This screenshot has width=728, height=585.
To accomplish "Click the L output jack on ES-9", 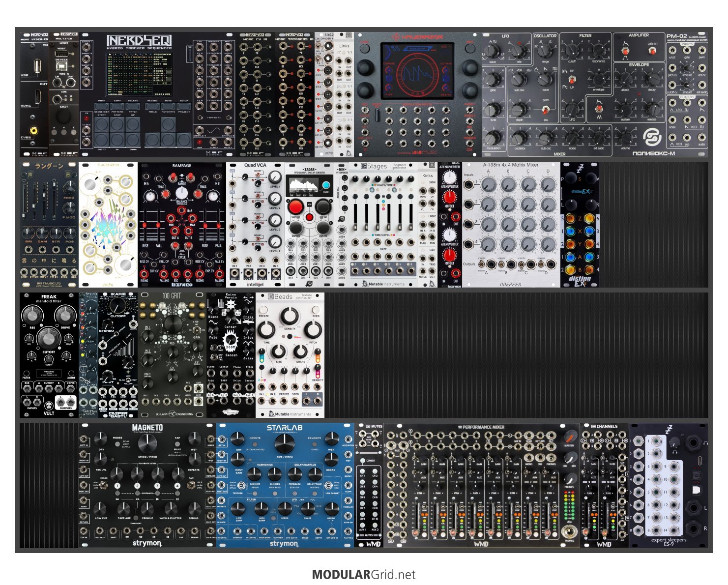I will coord(694,508).
